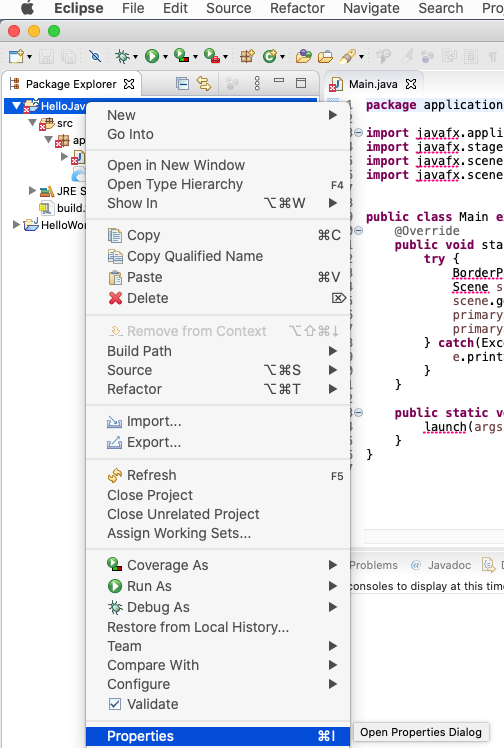Image resolution: width=504 pixels, height=748 pixels.
Task: Open the Source submenu in context menu
Action: [x=217, y=370]
